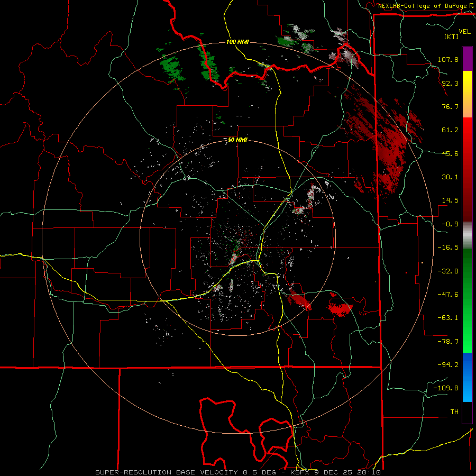476x476 pixels.
Task: Click the -47.6 velocity scale value
Action: point(448,295)
